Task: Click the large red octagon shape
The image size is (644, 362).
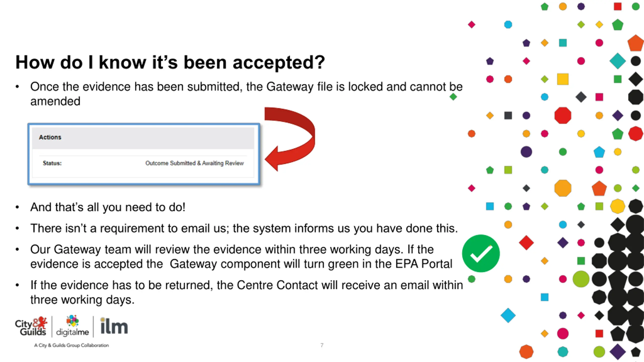Action: pyautogui.click(x=563, y=115)
